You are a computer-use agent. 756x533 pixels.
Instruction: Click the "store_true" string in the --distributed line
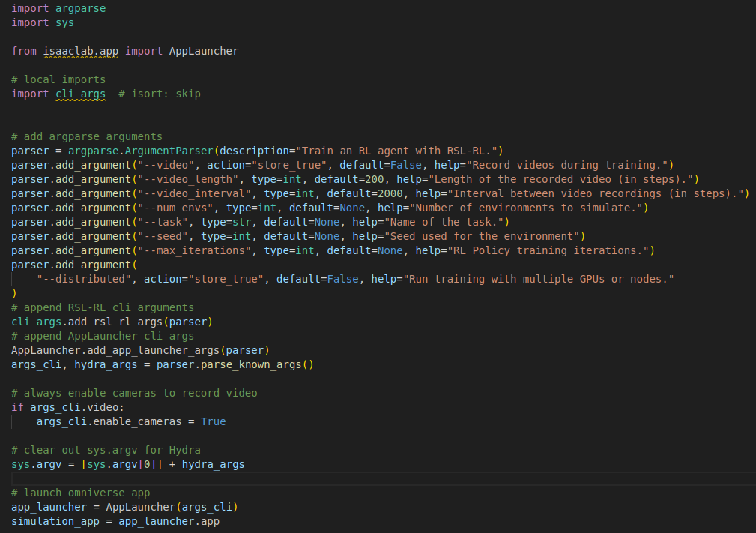coord(226,279)
